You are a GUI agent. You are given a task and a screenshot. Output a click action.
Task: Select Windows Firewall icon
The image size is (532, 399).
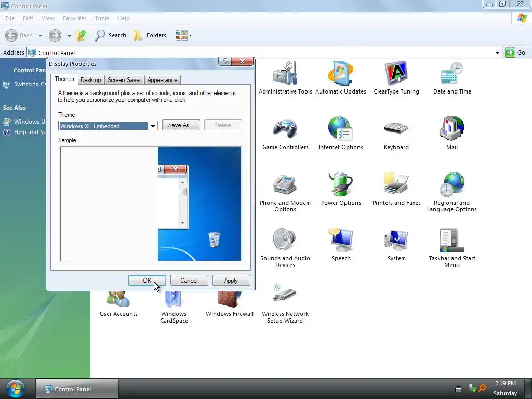pos(229,304)
